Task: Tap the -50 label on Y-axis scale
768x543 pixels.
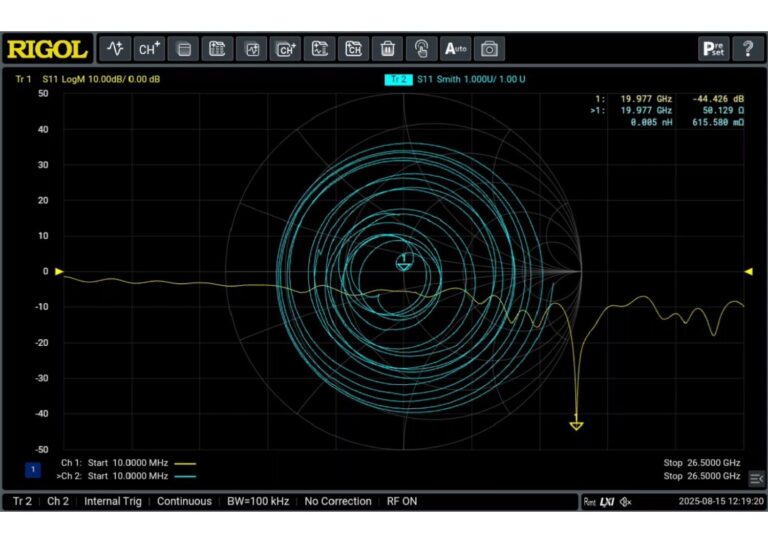Action: click(x=42, y=449)
